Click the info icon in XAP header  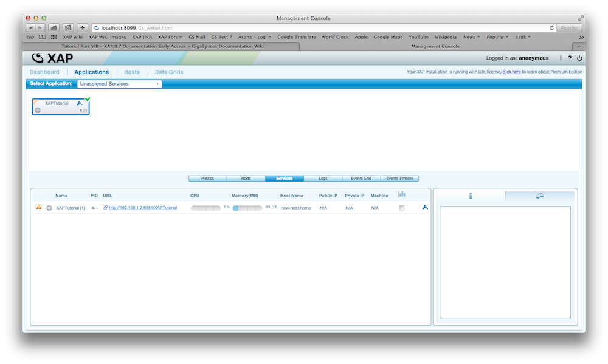coord(561,58)
